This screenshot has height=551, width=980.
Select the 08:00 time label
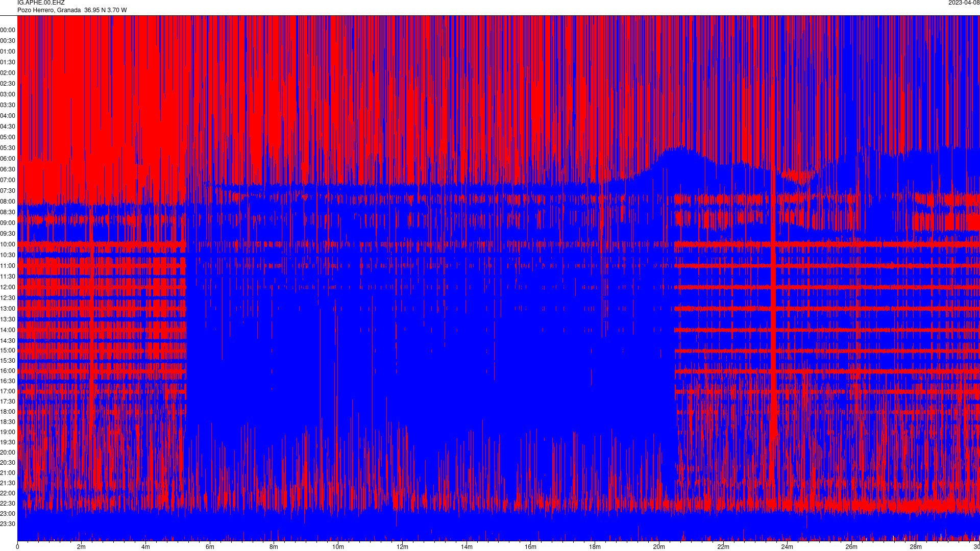(8, 202)
